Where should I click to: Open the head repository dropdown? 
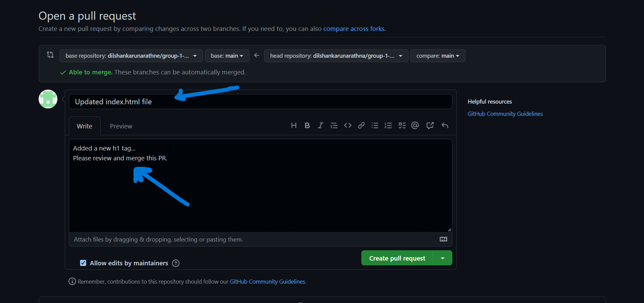pos(336,56)
